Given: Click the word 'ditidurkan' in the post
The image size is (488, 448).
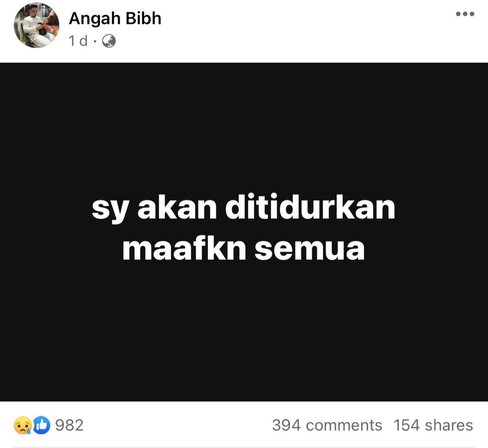Looking at the screenshot, I should pos(310,207).
